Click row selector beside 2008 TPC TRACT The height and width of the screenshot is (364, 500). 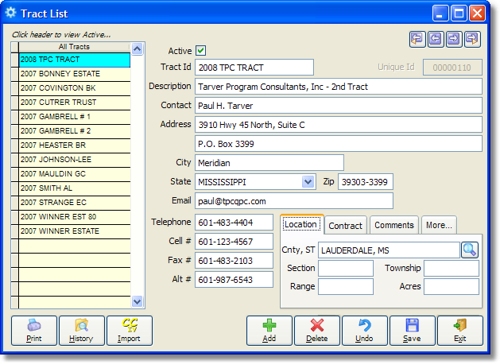pos(15,59)
